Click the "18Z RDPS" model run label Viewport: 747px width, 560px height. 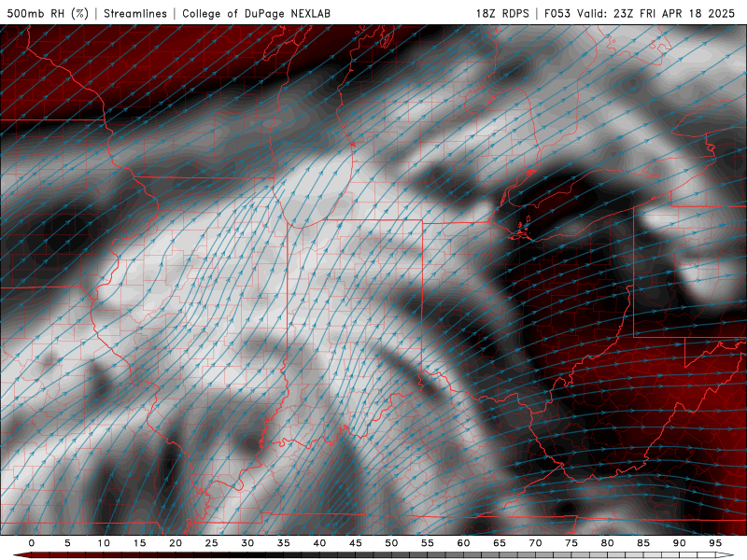[x=502, y=13]
